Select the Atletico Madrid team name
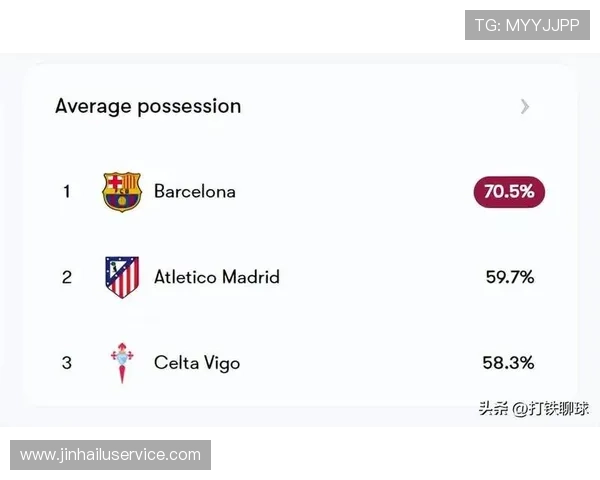 (x=217, y=277)
